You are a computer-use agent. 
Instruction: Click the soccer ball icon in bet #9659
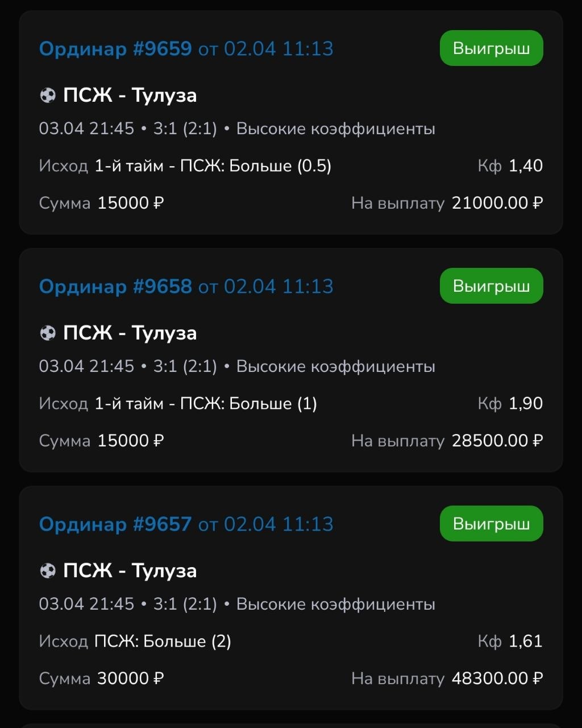[x=48, y=96]
